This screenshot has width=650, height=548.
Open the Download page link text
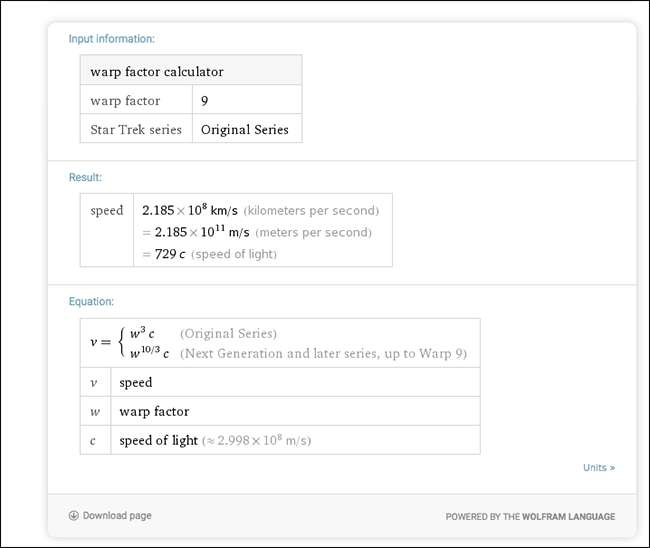[117, 516]
